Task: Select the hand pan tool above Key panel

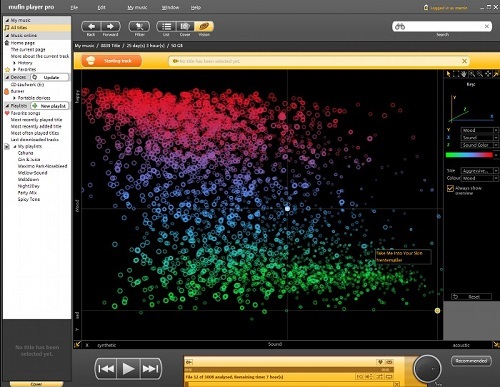Action: click(x=464, y=74)
